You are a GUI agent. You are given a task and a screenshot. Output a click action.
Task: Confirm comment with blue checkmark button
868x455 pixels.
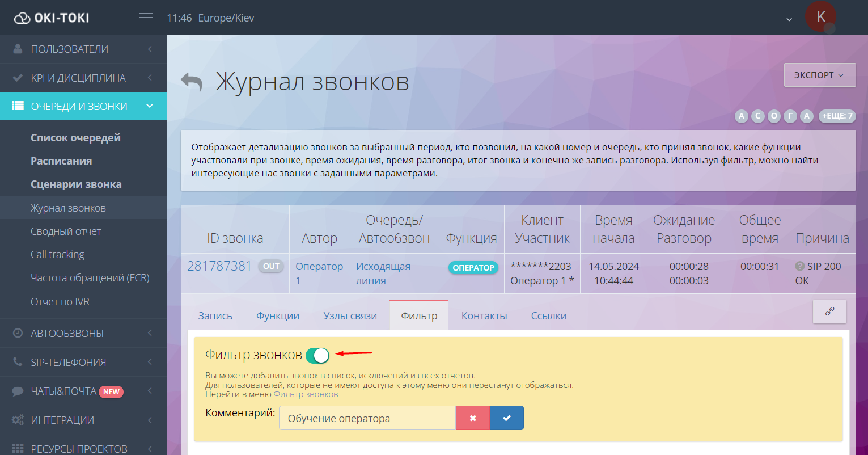(x=507, y=418)
